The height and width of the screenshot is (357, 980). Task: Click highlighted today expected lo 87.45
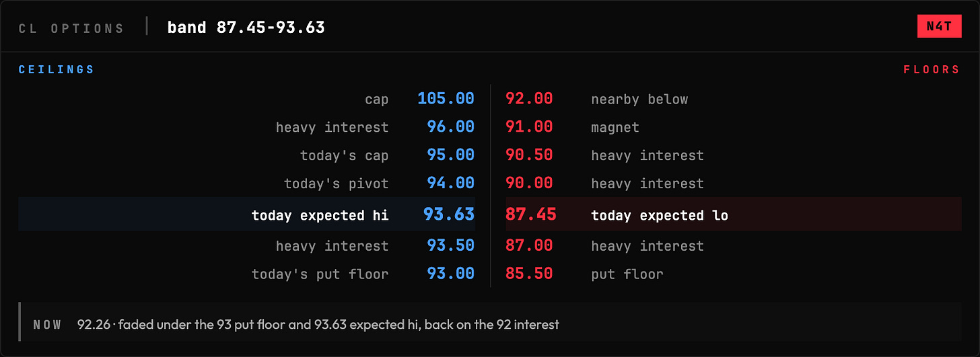[734, 214]
